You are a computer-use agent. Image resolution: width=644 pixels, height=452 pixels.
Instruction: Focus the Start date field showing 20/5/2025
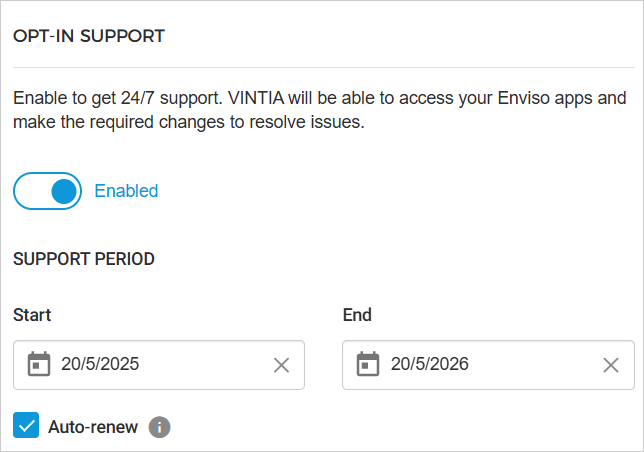point(150,365)
